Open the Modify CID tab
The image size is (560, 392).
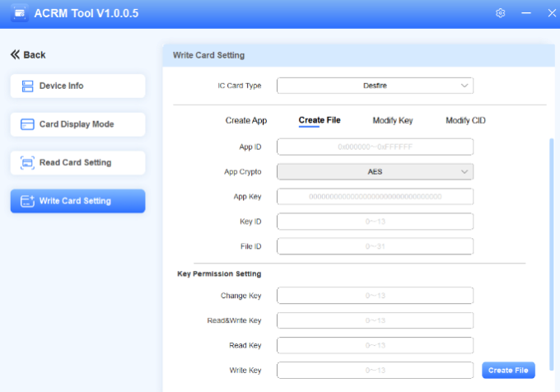465,120
